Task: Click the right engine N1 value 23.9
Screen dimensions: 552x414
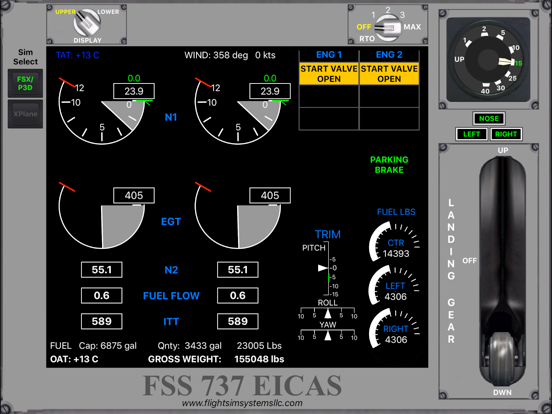Action: 270,91
